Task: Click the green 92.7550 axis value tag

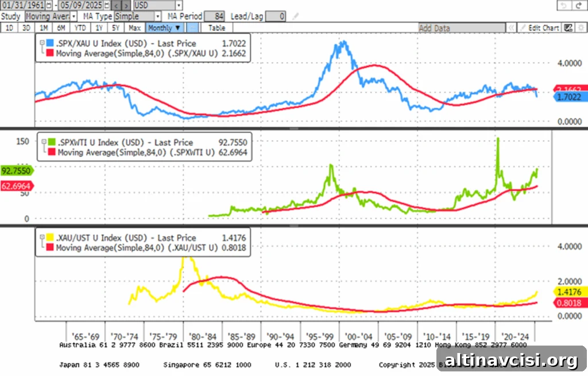Action: [x=17, y=170]
